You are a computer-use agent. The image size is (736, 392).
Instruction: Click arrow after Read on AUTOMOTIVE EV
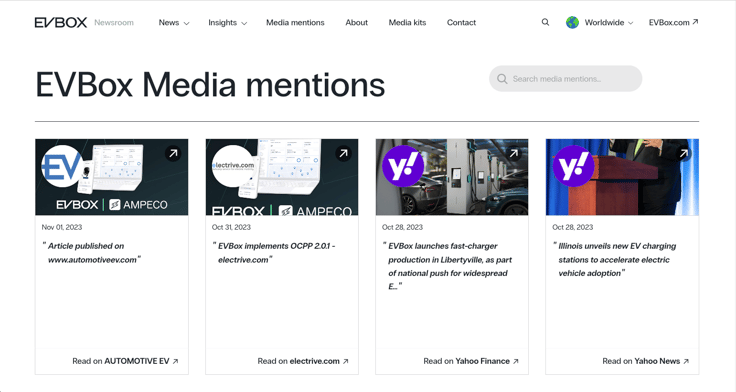click(x=176, y=361)
